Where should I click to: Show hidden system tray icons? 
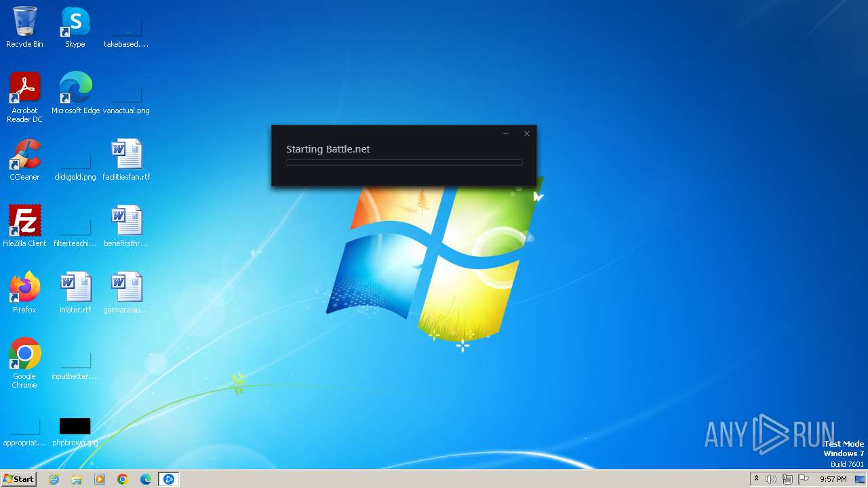(756, 479)
